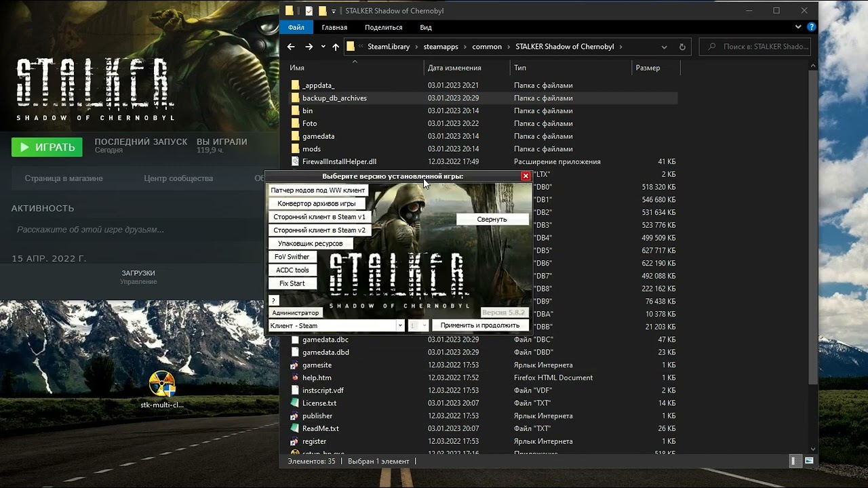Click the register shortcut icon
The image size is (868, 488).
tap(295, 441)
